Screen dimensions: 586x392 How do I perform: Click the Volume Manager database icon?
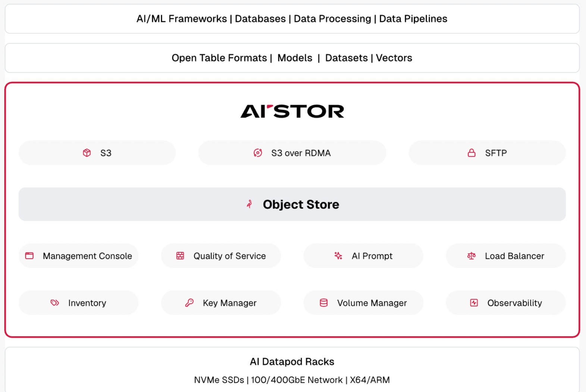pos(324,303)
